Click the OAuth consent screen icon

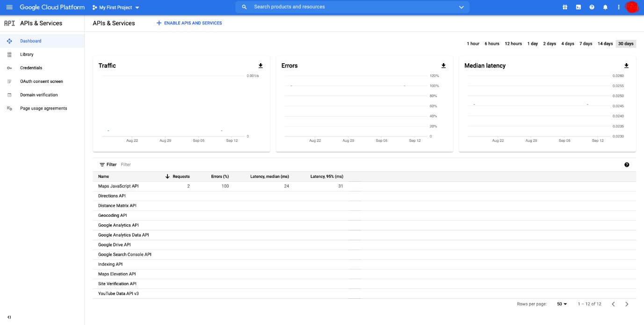pyautogui.click(x=9, y=81)
